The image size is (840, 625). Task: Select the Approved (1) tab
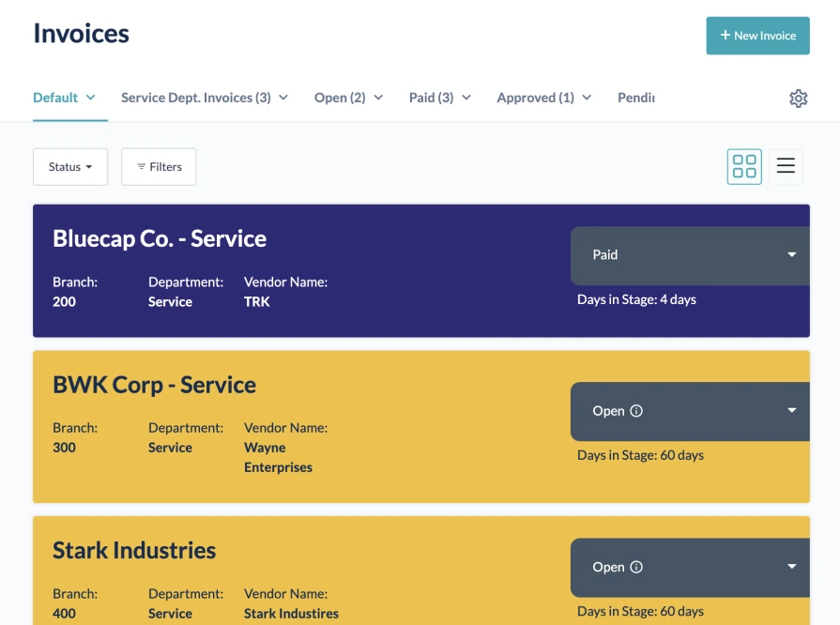(x=536, y=97)
